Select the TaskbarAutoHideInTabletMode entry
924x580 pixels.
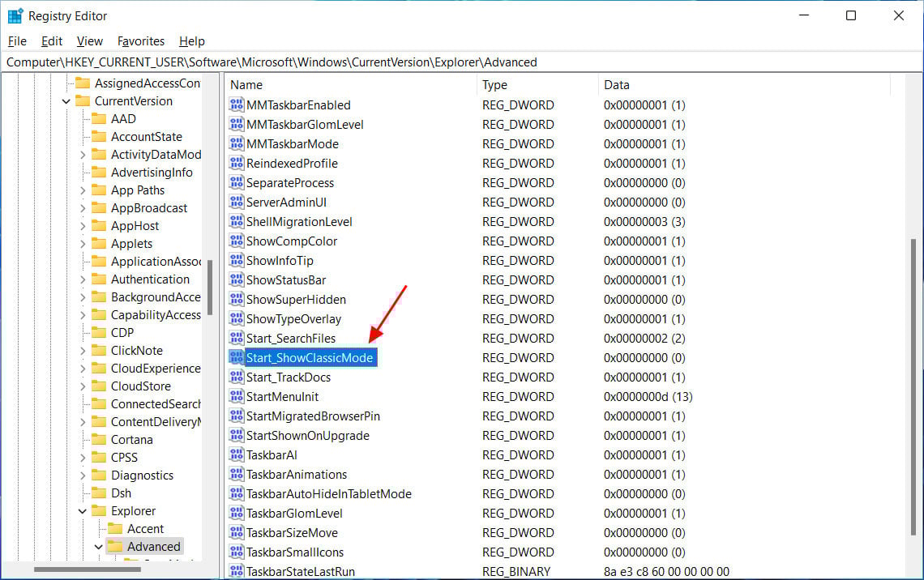(329, 493)
